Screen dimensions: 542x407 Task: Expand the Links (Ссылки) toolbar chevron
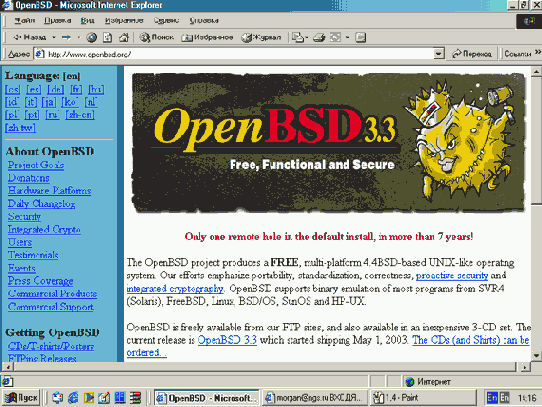point(538,52)
